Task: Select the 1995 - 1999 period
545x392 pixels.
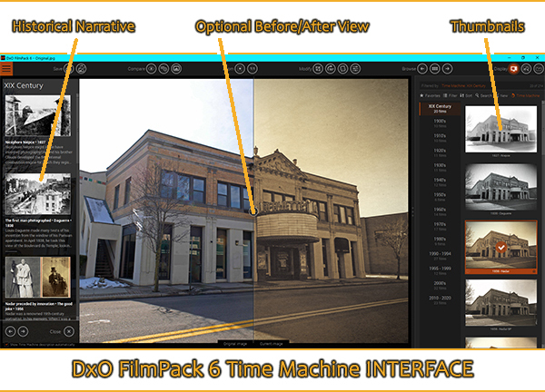Action: click(x=440, y=270)
